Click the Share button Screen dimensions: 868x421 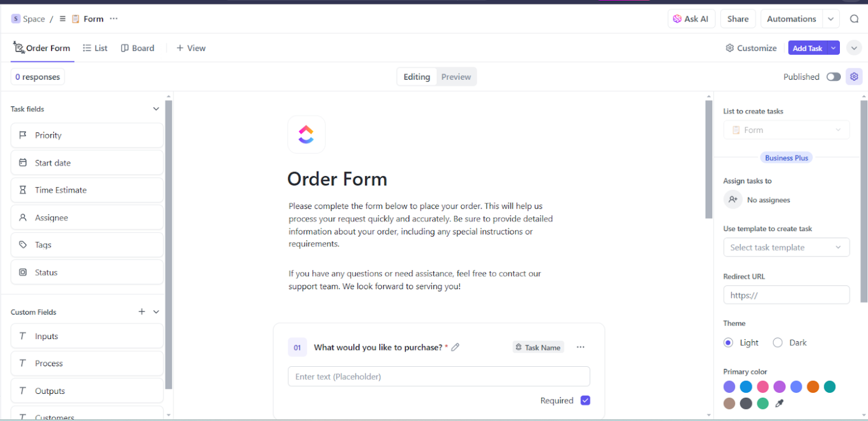pyautogui.click(x=737, y=18)
